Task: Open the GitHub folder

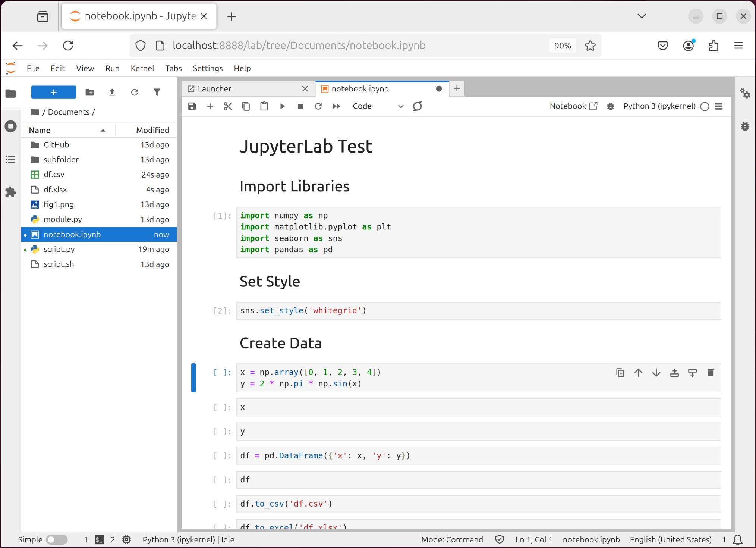Action: [99, 145]
